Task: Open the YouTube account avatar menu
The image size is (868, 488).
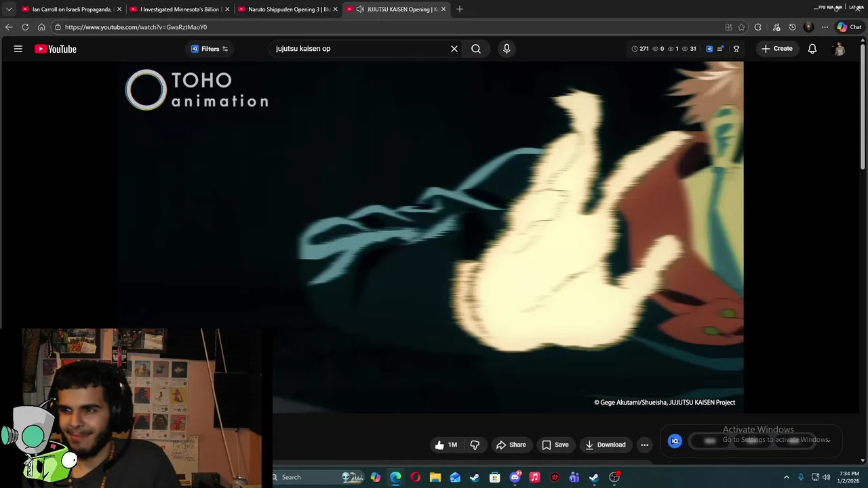Action: [840, 49]
